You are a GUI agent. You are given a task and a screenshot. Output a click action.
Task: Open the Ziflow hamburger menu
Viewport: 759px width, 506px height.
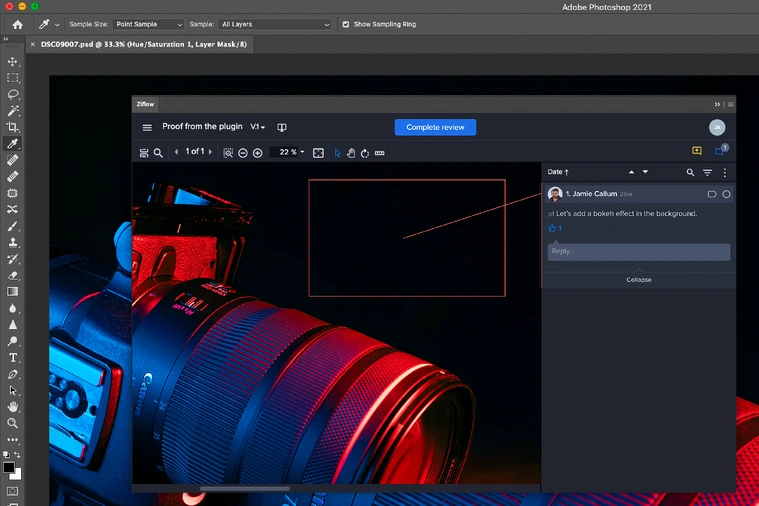[147, 127]
